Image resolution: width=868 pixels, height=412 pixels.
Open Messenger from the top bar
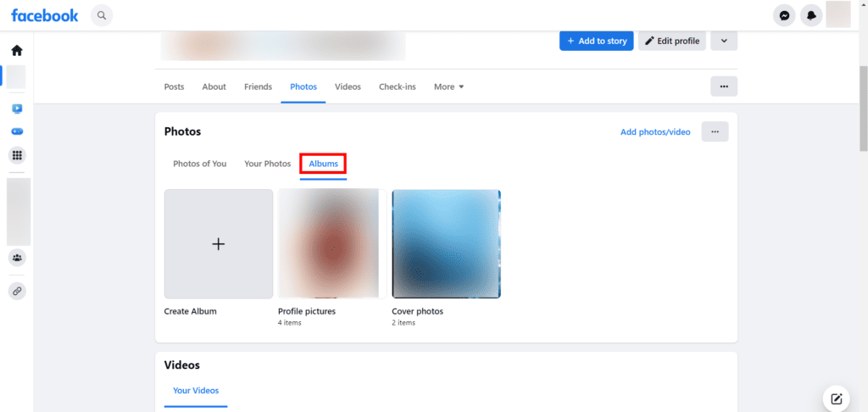coord(784,16)
